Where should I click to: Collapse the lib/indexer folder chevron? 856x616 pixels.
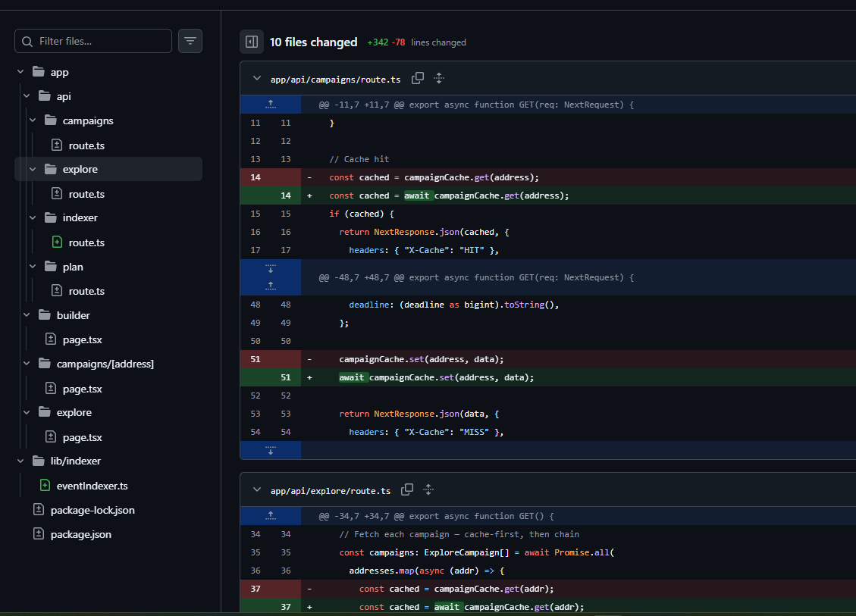[20, 461]
